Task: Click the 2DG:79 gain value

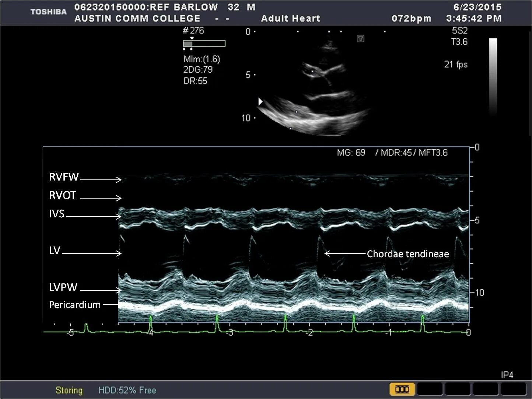Action: point(198,70)
